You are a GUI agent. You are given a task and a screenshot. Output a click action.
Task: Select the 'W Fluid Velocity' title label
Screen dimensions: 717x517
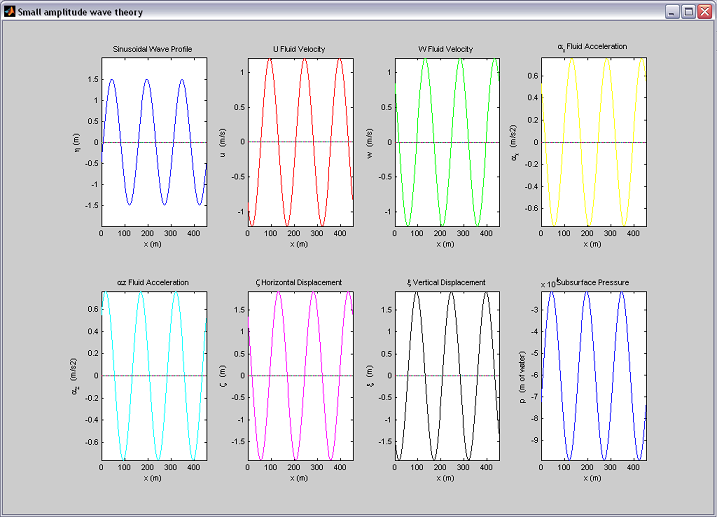(x=446, y=48)
